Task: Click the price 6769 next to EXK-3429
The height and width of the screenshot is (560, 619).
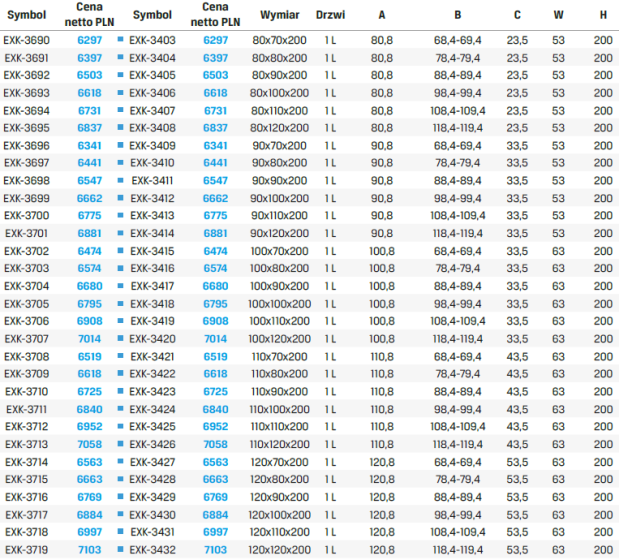Action: [216, 497]
